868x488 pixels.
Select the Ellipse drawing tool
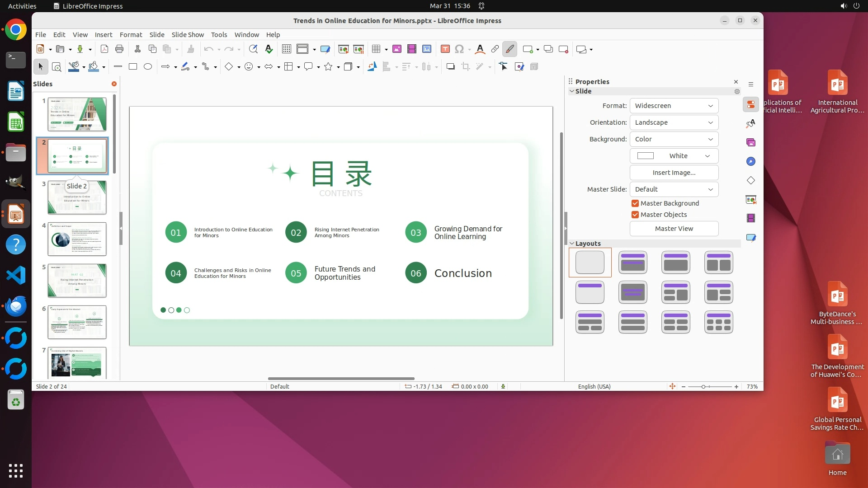coord(148,67)
